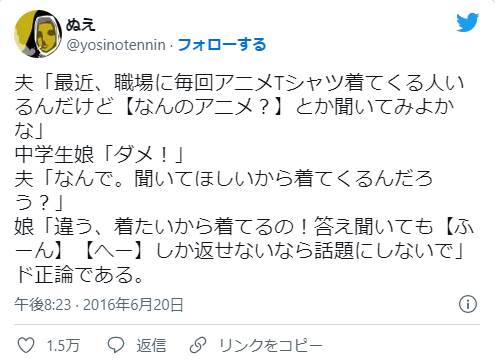This screenshot has width=495, height=364.
Task: Click the chain link icon
Action: pyautogui.click(x=198, y=345)
